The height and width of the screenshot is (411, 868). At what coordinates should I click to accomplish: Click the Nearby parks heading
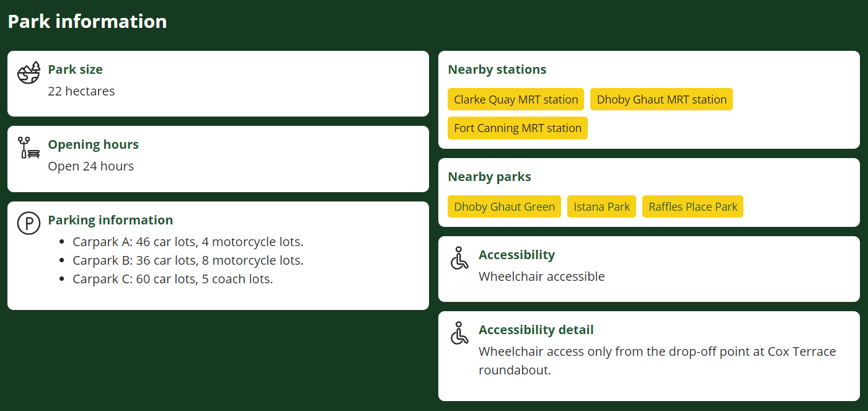pos(489,177)
